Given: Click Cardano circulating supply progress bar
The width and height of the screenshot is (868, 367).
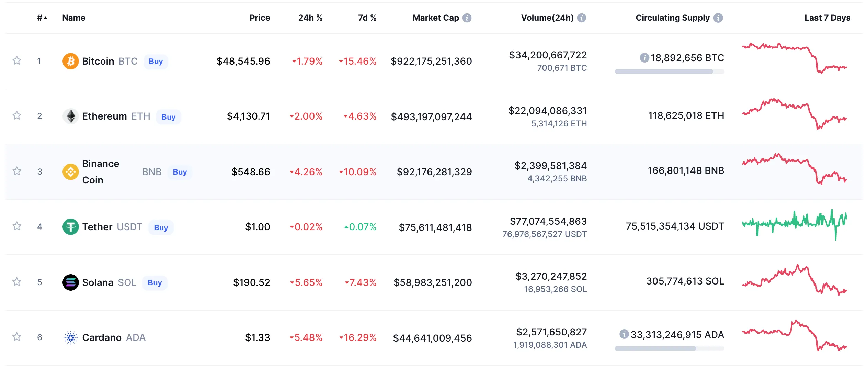Looking at the screenshot, I should tap(670, 348).
